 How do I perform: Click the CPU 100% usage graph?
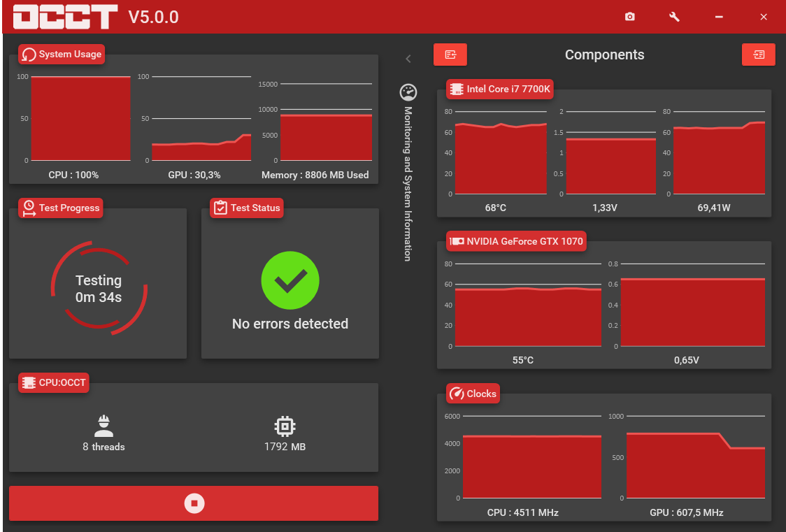80,119
